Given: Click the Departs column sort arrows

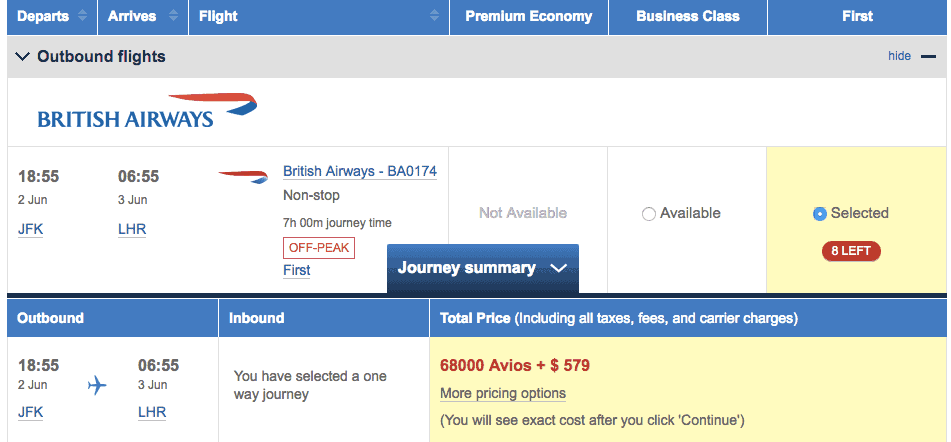Looking at the screenshot, I should (x=84, y=16).
